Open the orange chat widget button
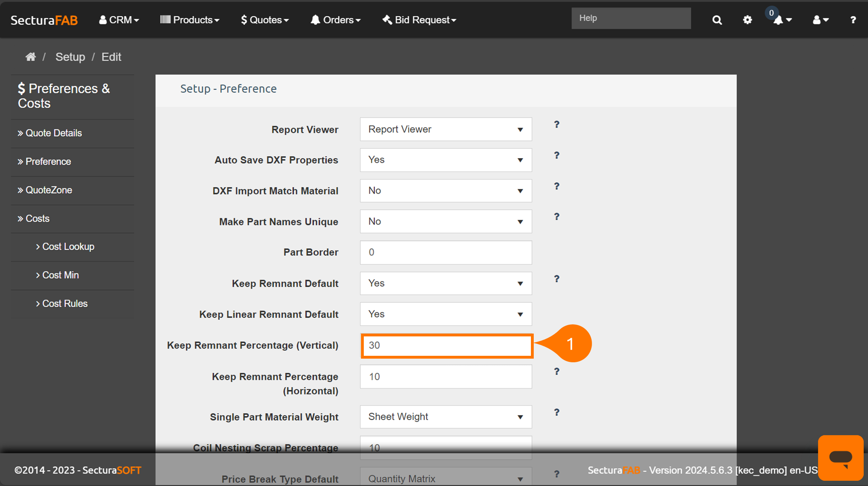868x486 pixels. [x=840, y=458]
